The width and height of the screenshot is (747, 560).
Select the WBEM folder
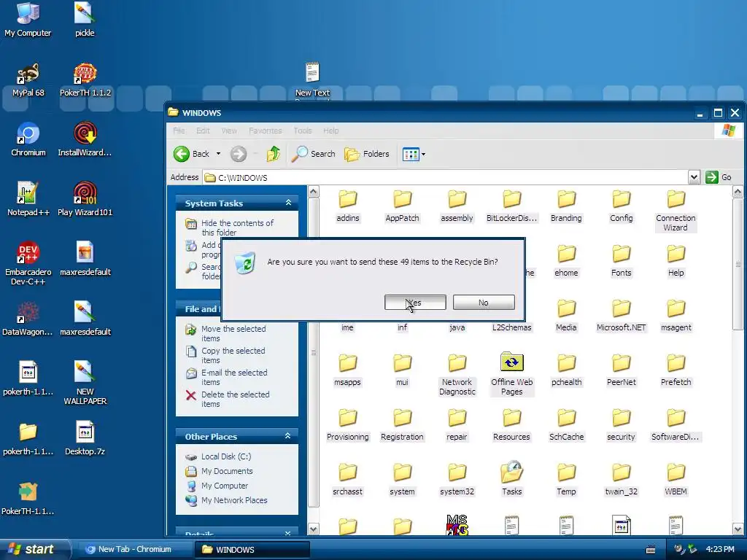676,480
